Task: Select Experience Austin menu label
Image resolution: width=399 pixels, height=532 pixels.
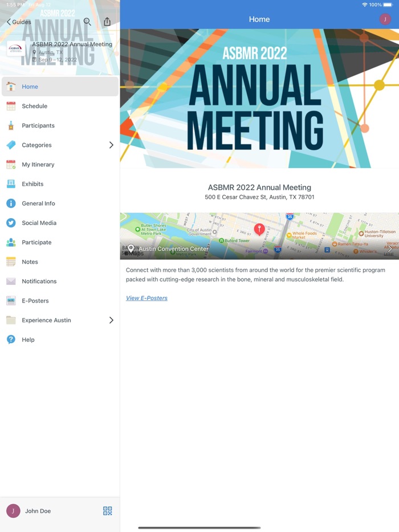Action: (47, 320)
